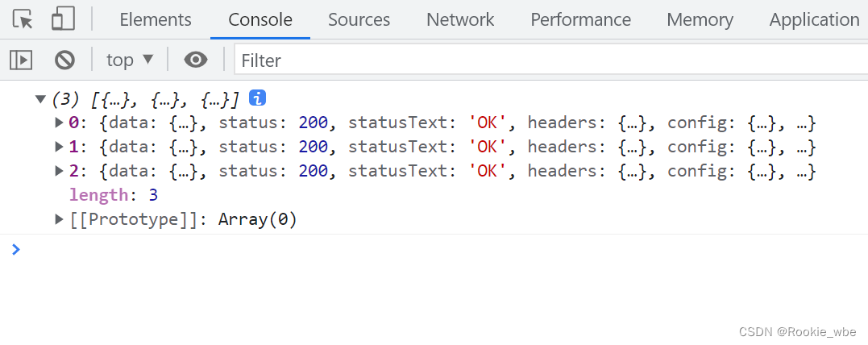Activate the inspect element selector icon

(23, 19)
